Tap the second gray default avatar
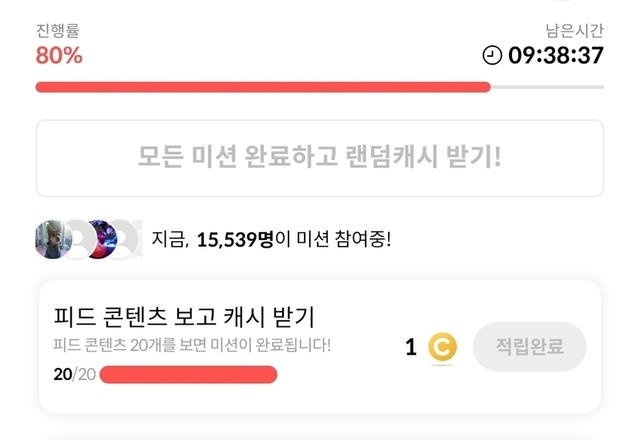 coord(78,238)
